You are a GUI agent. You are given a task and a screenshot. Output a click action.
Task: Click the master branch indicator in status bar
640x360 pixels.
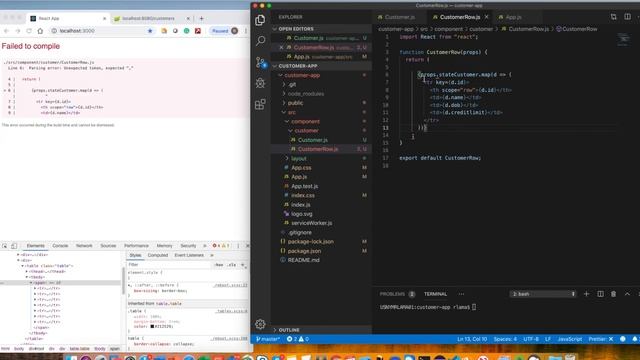(x=268, y=339)
